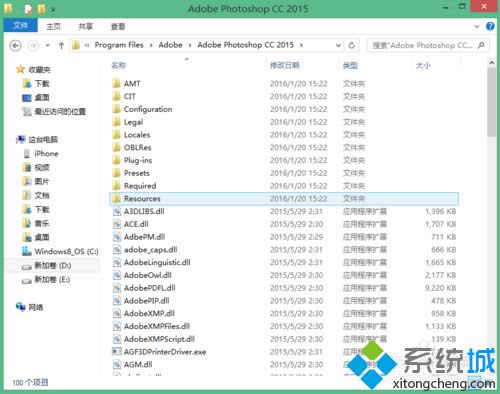Select the AGM.dll file name
500x394 pixels.
point(138,365)
